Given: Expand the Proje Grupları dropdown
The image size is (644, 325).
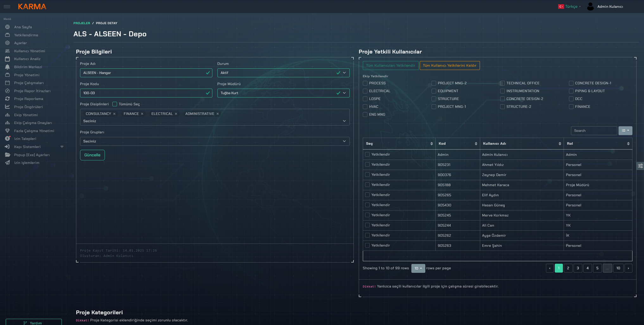Looking at the screenshot, I should coord(214,141).
